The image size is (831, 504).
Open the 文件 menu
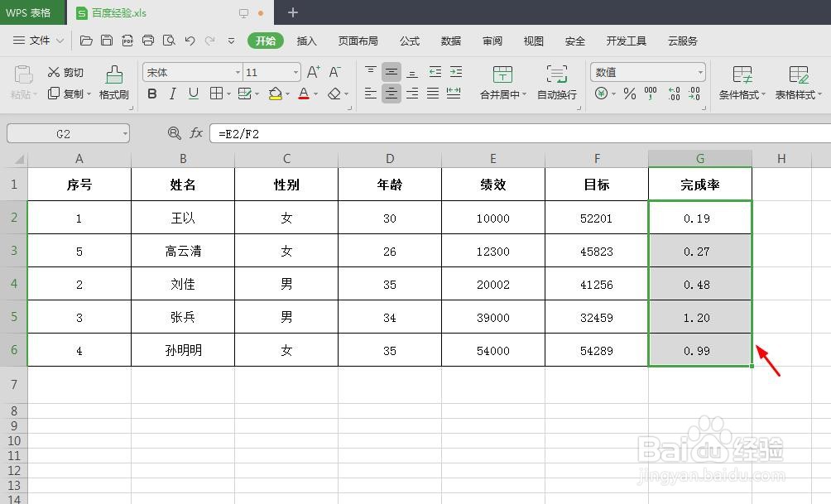tap(39, 40)
